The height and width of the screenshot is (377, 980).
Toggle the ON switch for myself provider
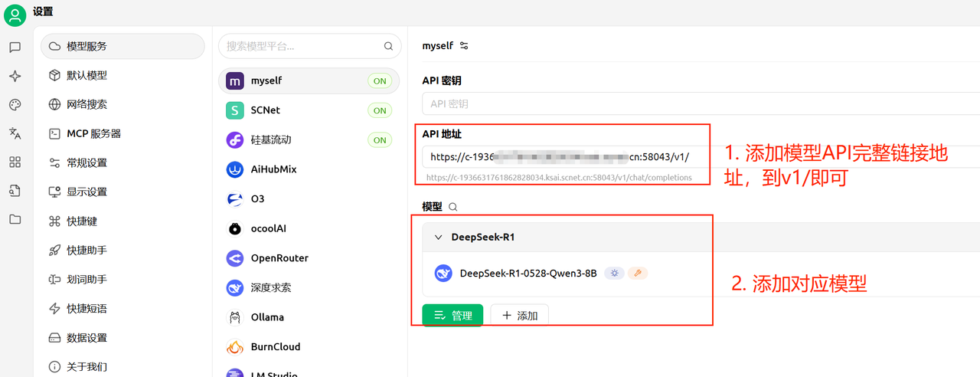tap(380, 81)
